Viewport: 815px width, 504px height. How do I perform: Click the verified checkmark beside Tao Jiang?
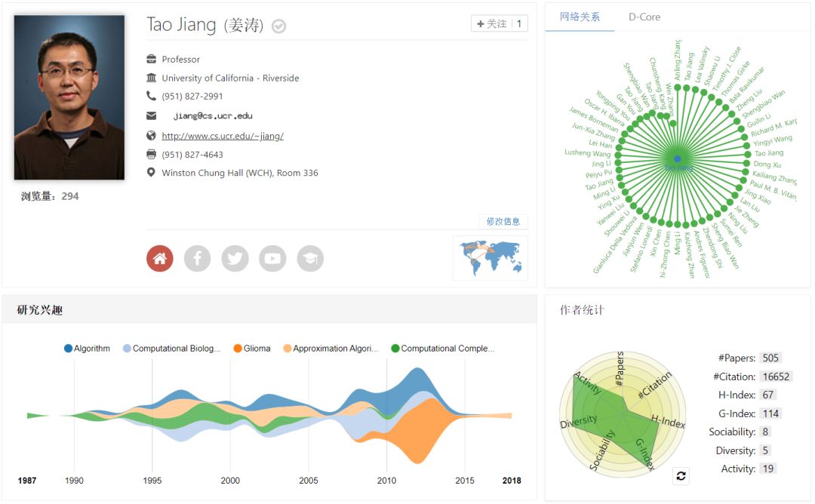pos(278,26)
